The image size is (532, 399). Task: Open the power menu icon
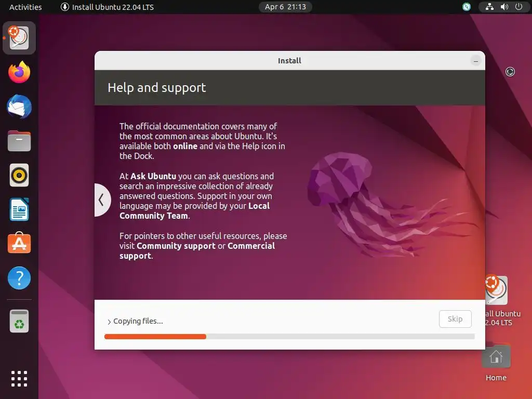tap(519, 7)
